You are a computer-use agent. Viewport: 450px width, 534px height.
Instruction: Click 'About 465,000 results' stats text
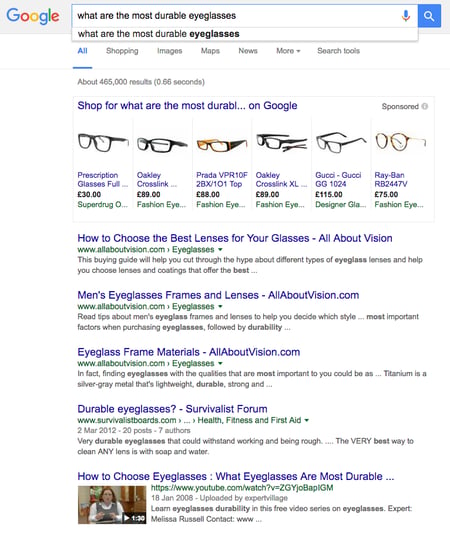[x=141, y=82]
